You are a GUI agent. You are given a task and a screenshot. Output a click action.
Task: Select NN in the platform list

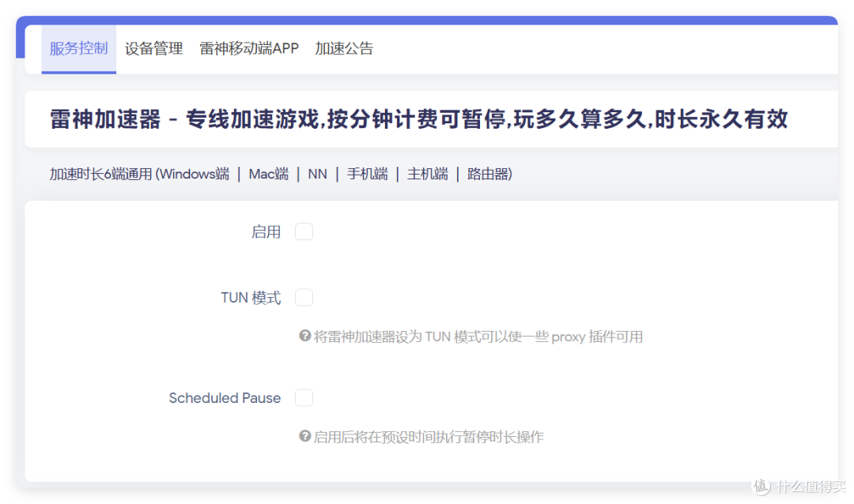317,174
